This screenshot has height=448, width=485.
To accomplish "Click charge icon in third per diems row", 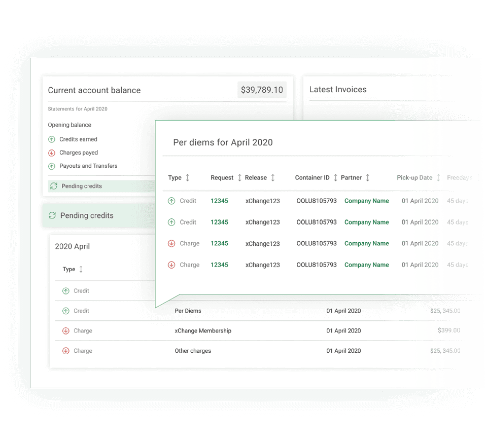I will (x=171, y=243).
